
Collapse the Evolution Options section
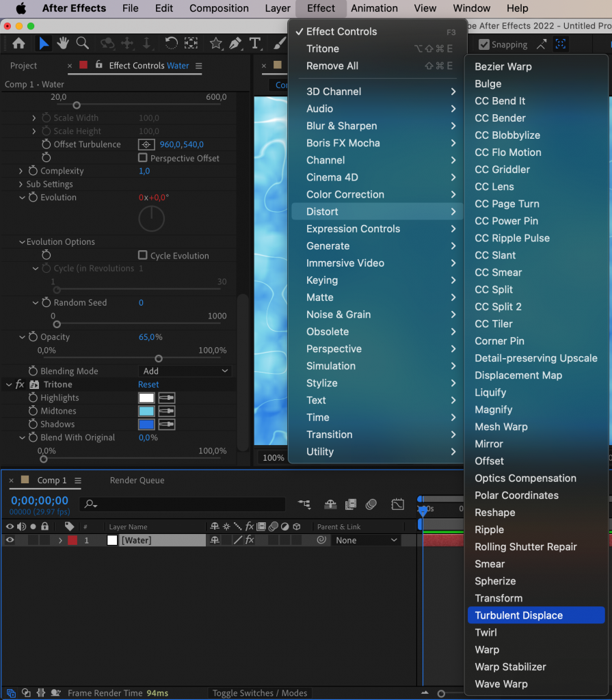coord(21,241)
